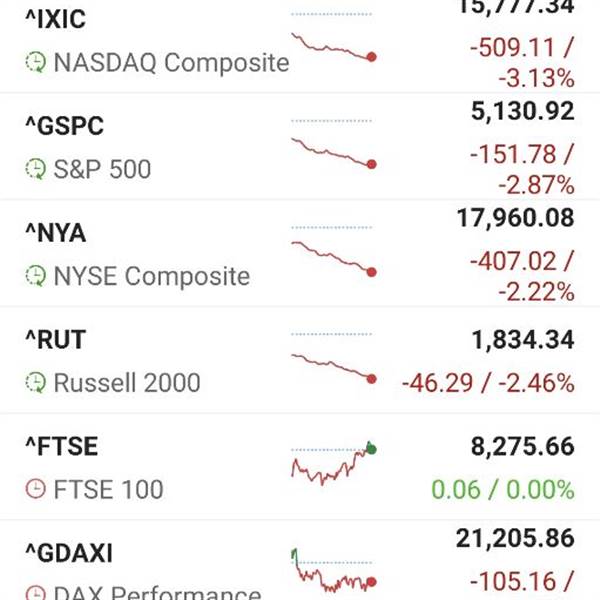Click red endpoint dot on NASDAQ sparkline
This screenshot has height=600, width=600.
pyautogui.click(x=371, y=57)
